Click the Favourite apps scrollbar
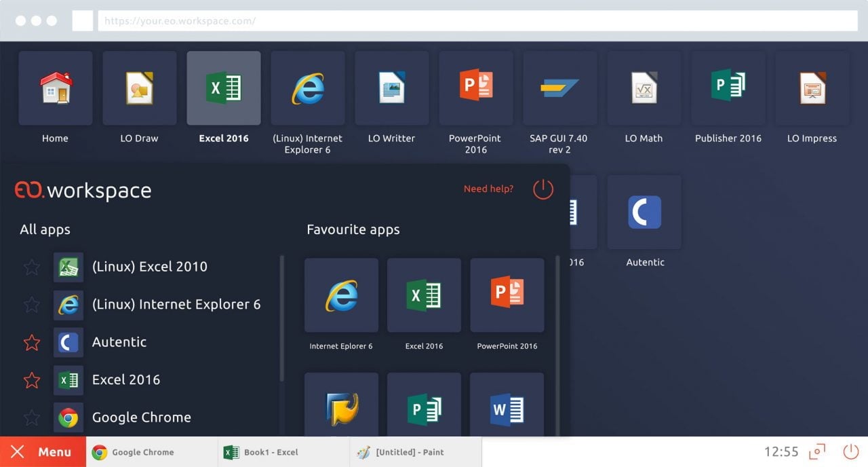Image resolution: width=868 pixels, height=467 pixels. tap(558, 346)
